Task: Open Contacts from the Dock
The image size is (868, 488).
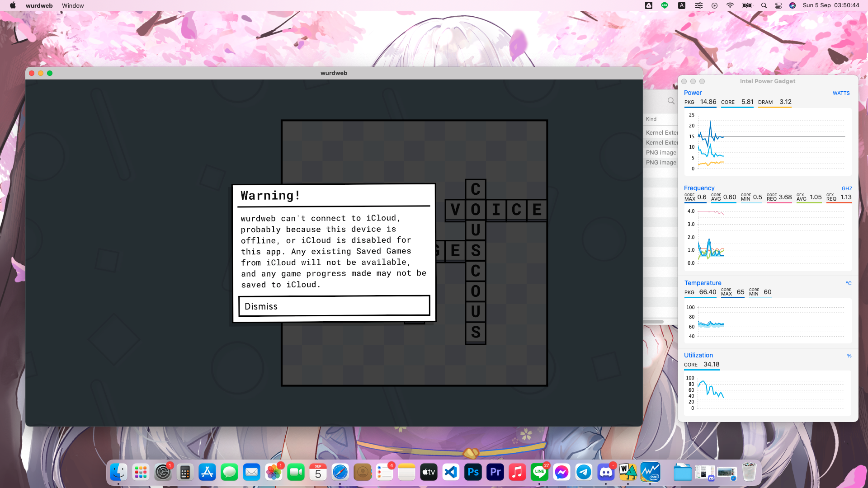Action: pyautogui.click(x=362, y=472)
